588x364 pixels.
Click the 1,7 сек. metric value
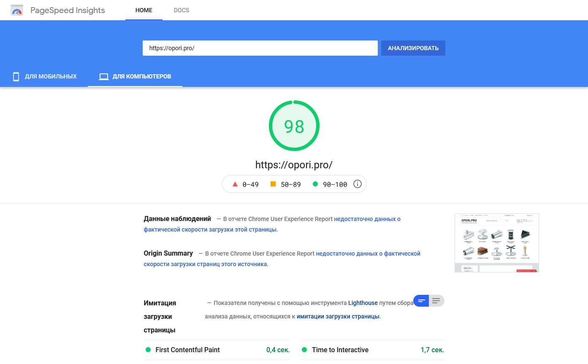click(x=433, y=350)
